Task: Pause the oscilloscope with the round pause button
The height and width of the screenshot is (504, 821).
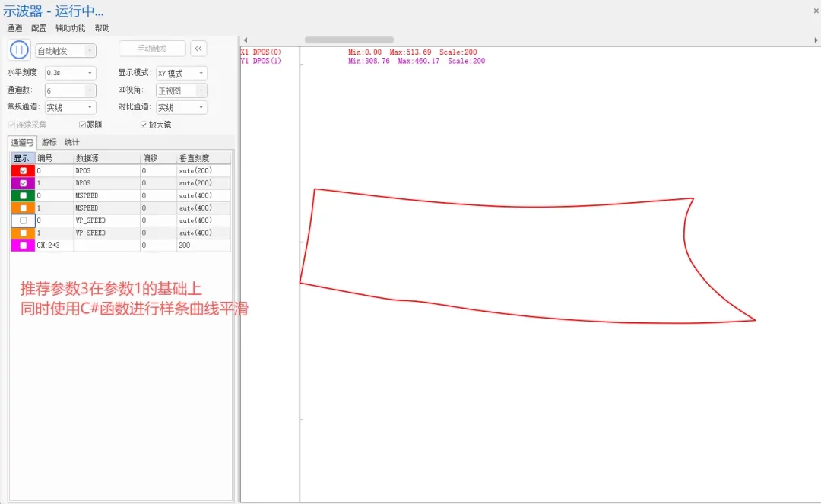Action: click(19, 50)
